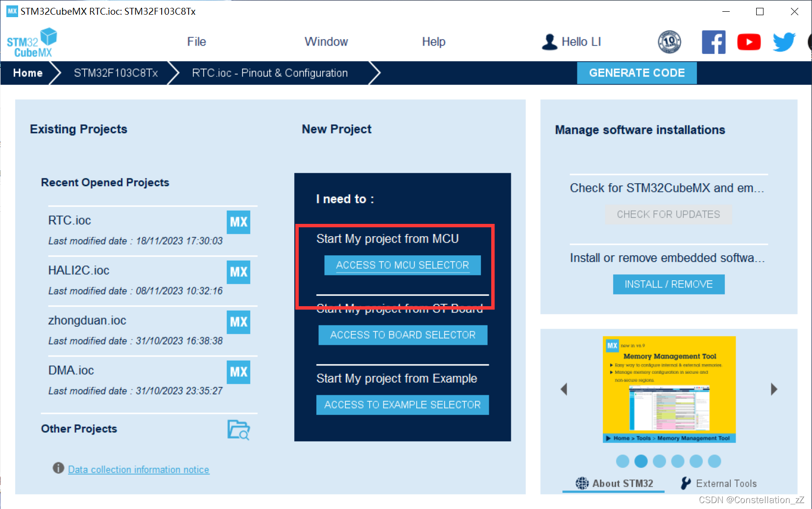Click RTC.ioc last modified date 18/11/2023
This screenshot has height=509, width=812.
tap(135, 241)
